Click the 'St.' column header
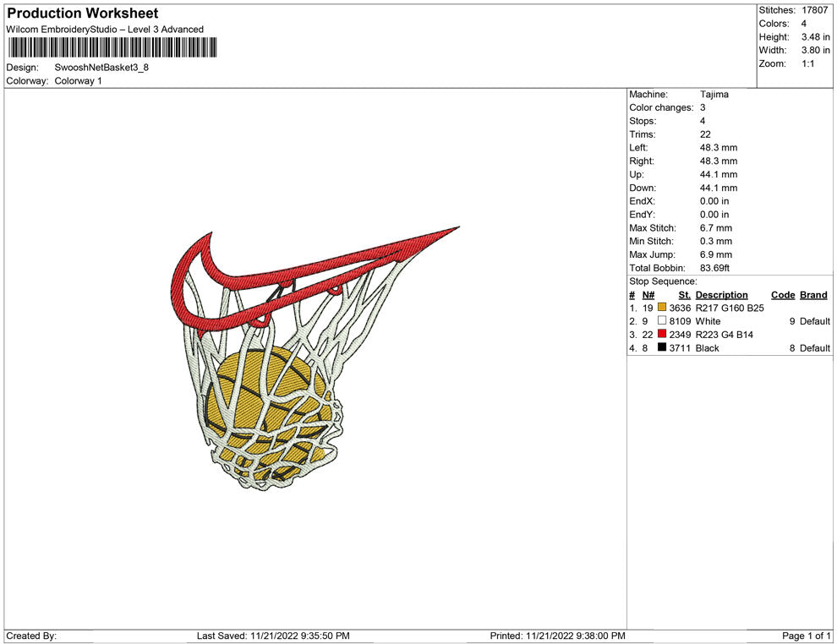Screen dimensions: 837x644 [685, 294]
